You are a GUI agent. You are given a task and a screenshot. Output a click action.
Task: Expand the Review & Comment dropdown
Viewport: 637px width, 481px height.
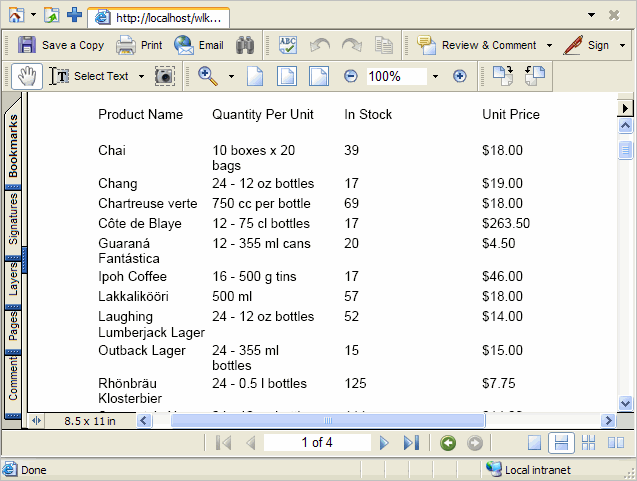pyautogui.click(x=549, y=45)
